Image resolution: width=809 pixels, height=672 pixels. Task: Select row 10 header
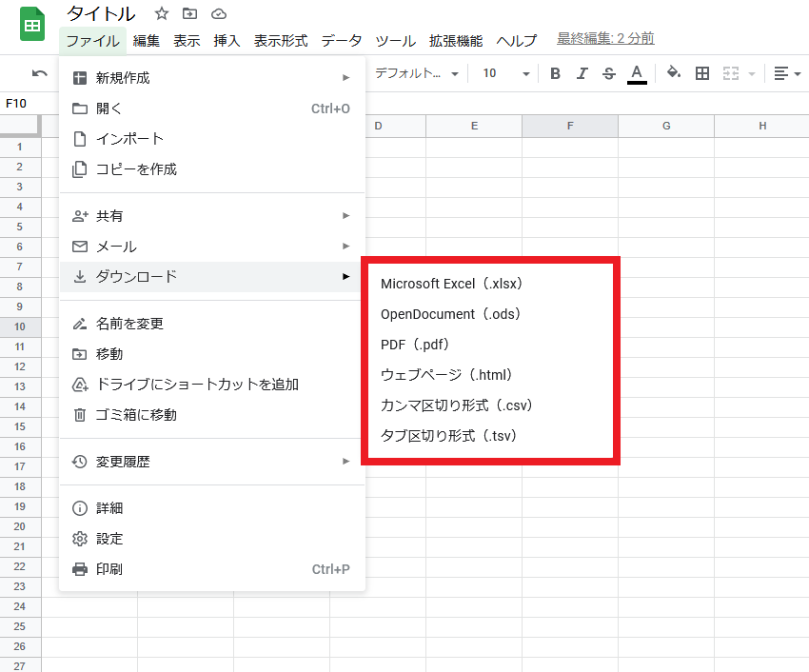[x=20, y=326]
